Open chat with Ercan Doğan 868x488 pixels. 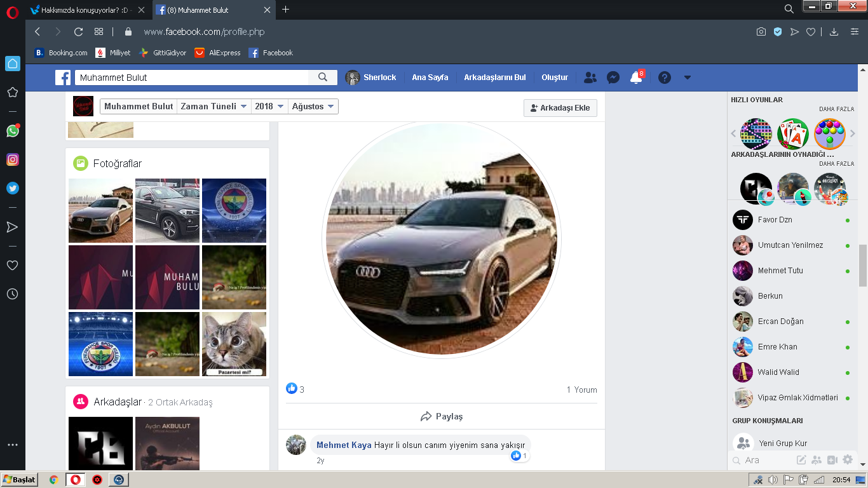pyautogui.click(x=790, y=322)
